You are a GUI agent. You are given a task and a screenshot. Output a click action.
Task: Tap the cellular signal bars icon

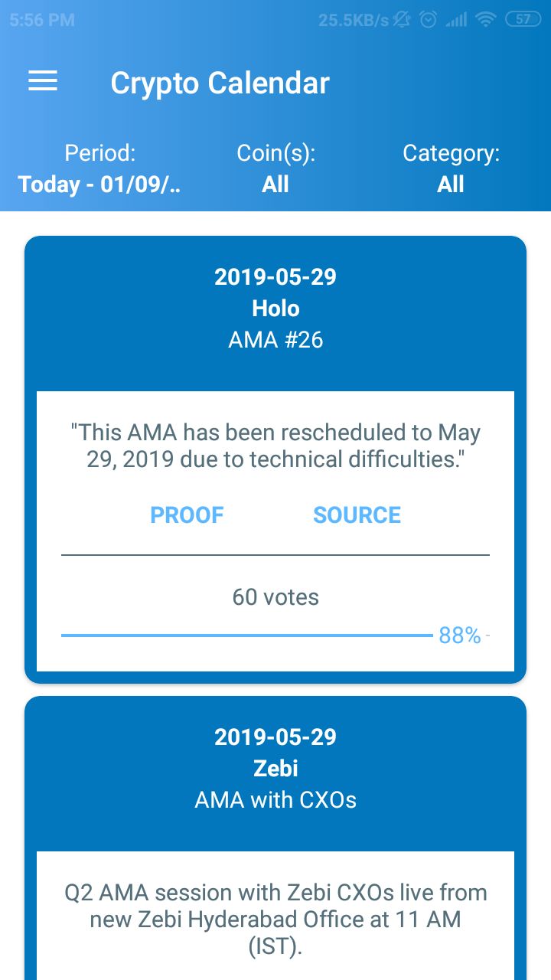coord(456,21)
